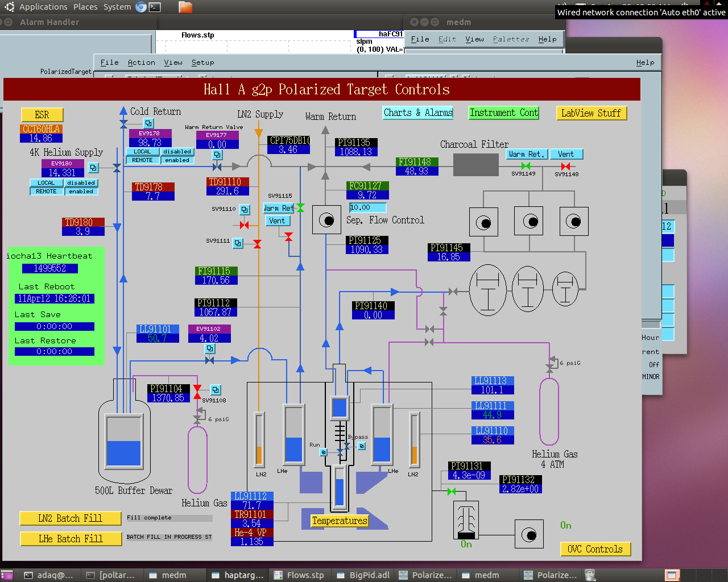Open File menu in medm window
The width and height of the screenshot is (728, 582).
click(420, 39)
